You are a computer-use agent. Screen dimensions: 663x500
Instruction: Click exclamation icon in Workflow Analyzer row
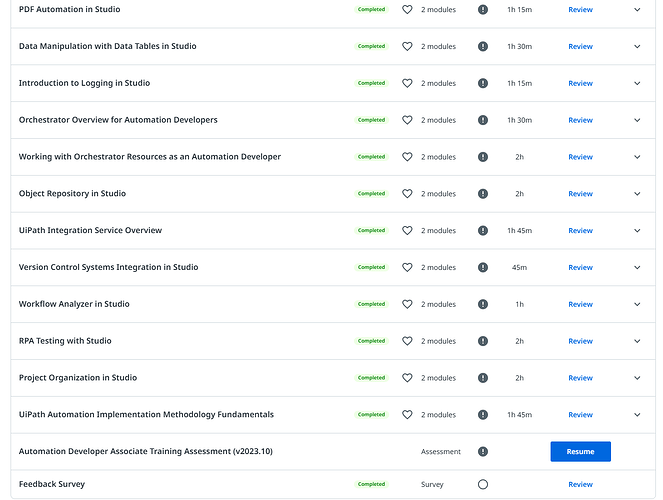482,304
